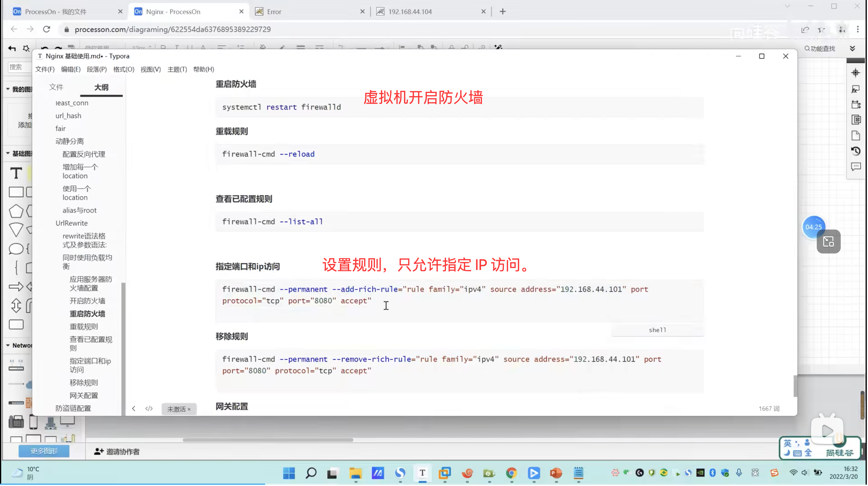This screenshot has width=868, height=486.
Task: Switch to the 文件 tab in the Typora sidebar
Action: click(56, 87)
